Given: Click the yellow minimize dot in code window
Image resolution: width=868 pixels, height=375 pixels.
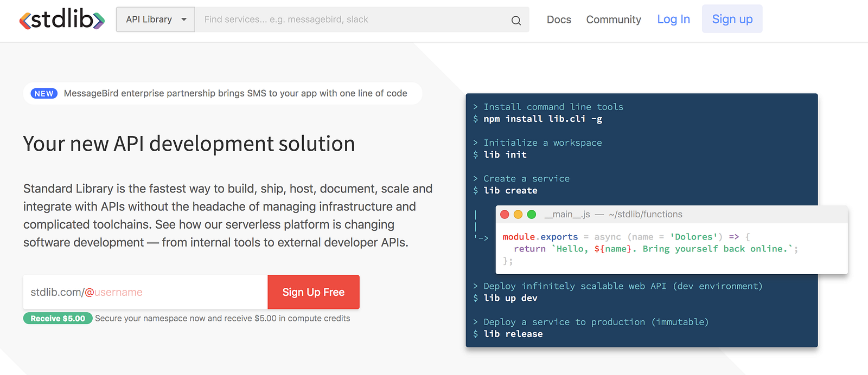Looking at the screenshot, I should [x=518, y=215].
